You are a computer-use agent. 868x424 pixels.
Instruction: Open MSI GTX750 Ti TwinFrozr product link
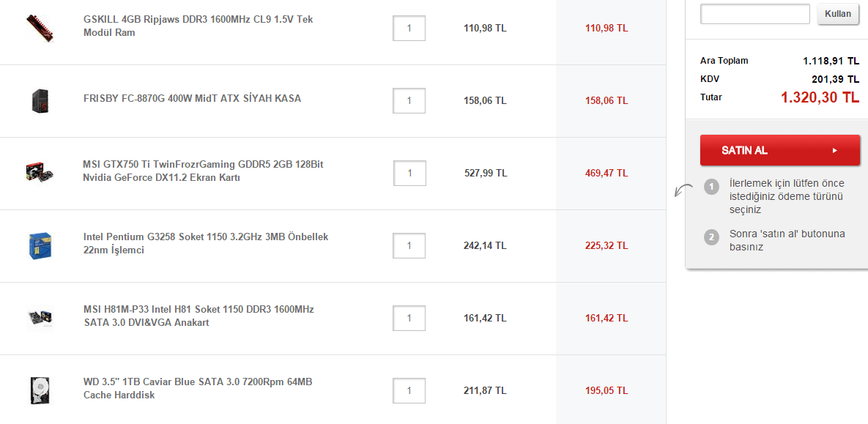click(203, 171)
